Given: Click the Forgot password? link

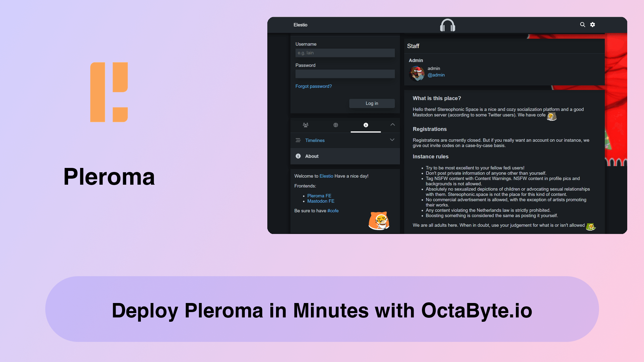Looking at the screenshot, I should 313,86.
